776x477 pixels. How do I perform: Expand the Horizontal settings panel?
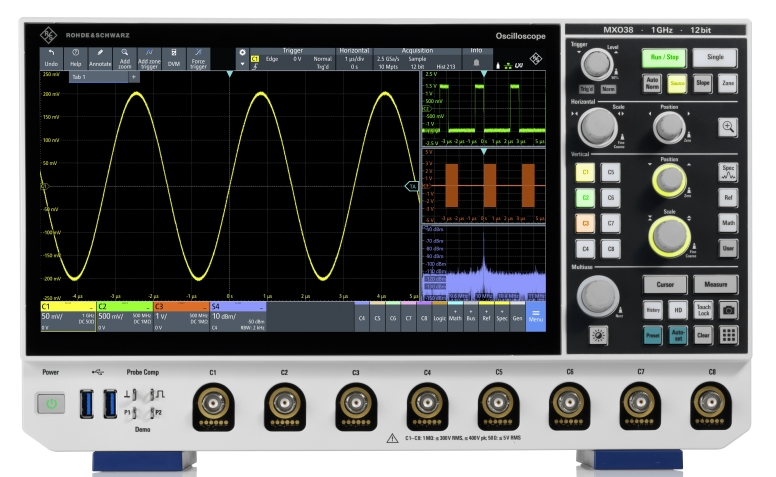point(354,55)
